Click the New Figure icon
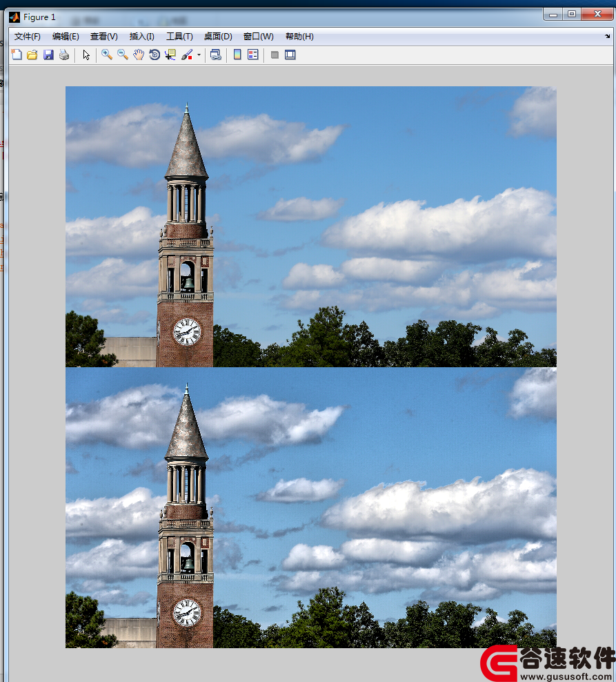The image size is (616, 682). [17, 55]
